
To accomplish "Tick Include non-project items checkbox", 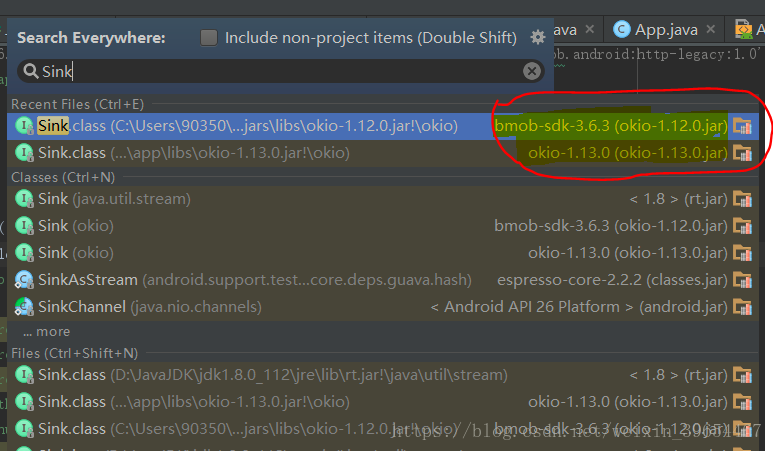I will (x=209, y=38).
